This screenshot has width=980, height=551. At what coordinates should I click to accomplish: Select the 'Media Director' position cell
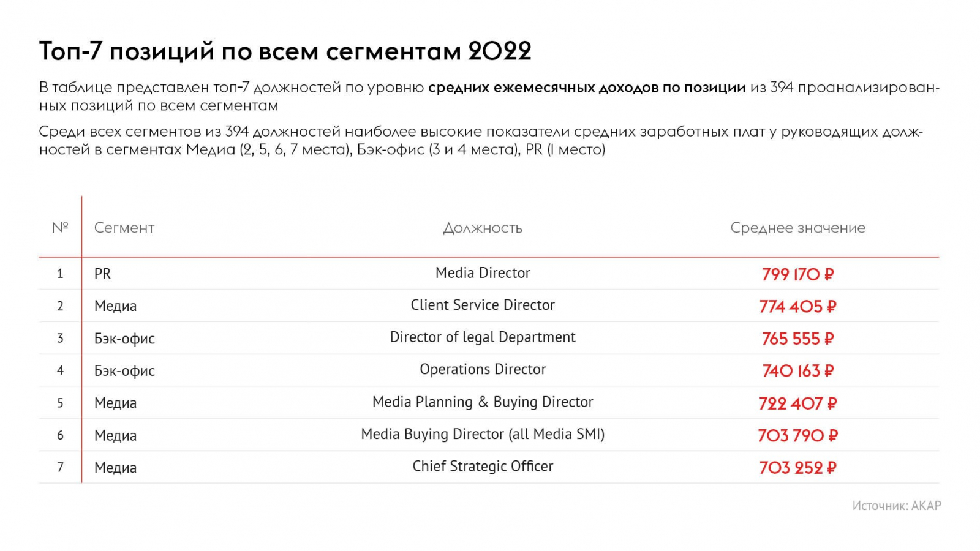click(483, 273)
